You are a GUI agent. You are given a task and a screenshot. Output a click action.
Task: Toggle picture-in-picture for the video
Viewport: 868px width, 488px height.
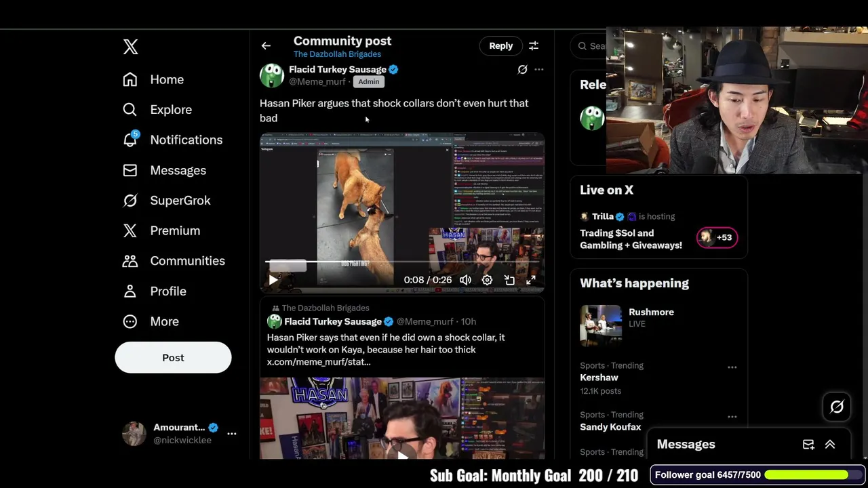[509, 280]
